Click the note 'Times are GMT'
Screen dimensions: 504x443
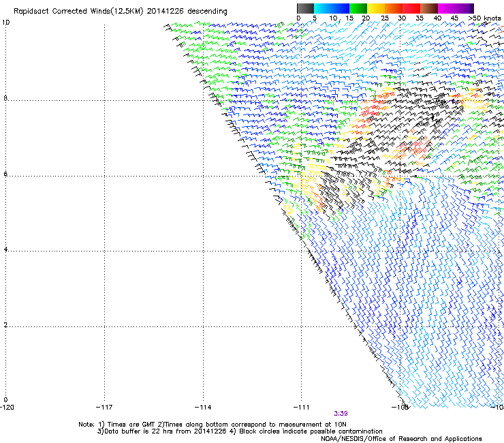(x=131, y=425)
